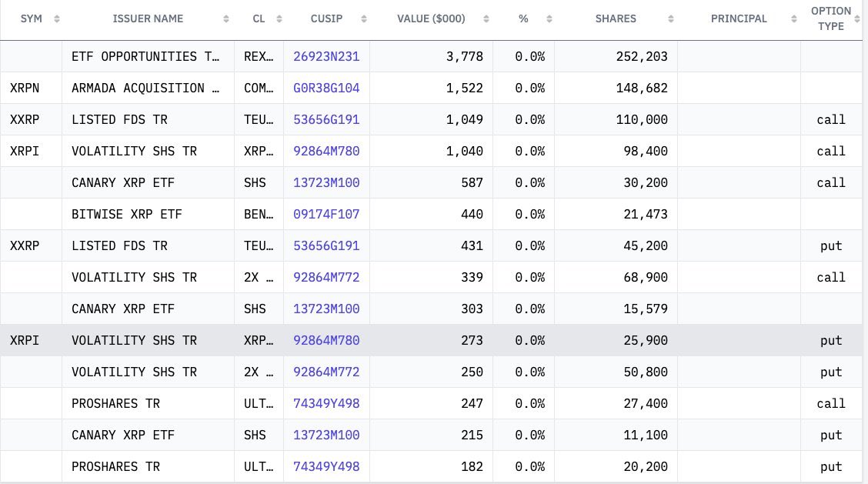Image resolution: width=868 pixels, height=484 pixels.
Task: Sort by the SHARES column arrows
Action: coord(670,18)
